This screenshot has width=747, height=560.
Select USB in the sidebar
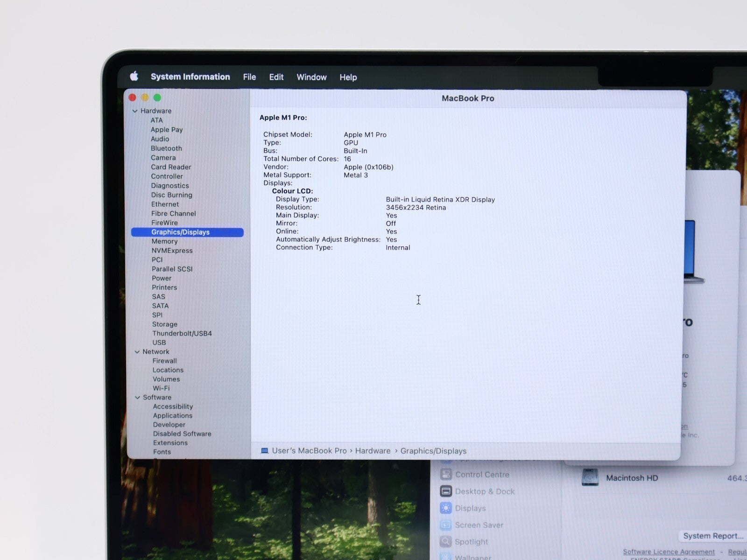tap(159, 343)
